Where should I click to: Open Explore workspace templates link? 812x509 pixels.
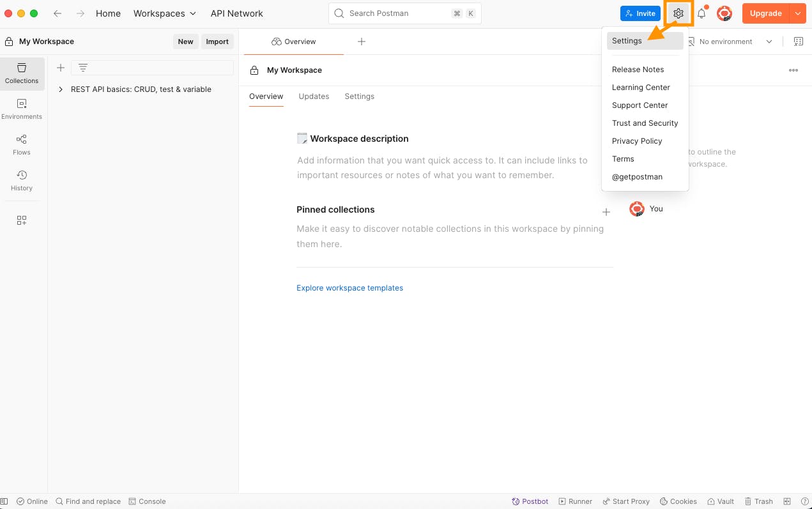pyautogui.click(x=350, y=288)
